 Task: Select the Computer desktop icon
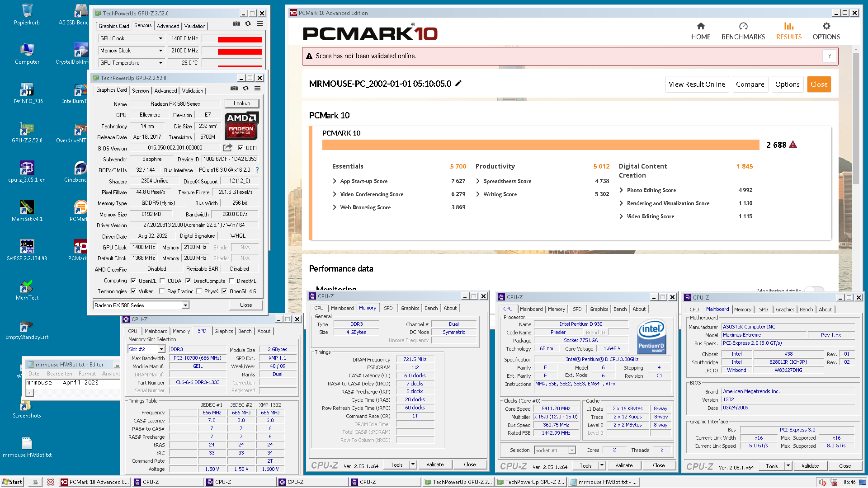[x=27, y=53]
